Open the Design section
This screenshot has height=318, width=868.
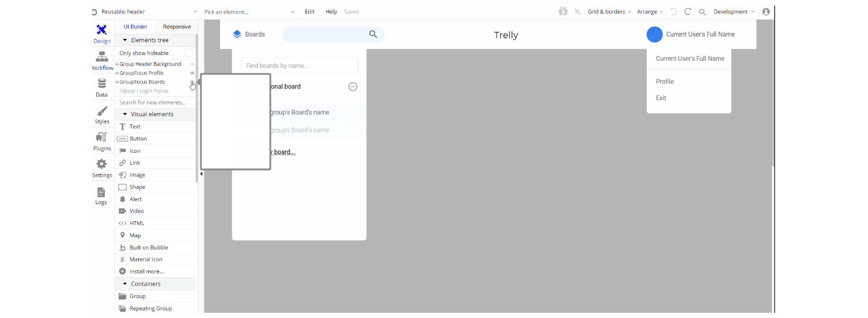click(x=102, y=34)
